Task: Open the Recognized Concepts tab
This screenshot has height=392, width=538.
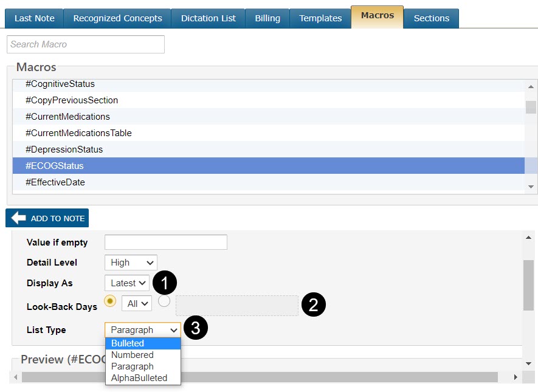Action: point(117,18)
